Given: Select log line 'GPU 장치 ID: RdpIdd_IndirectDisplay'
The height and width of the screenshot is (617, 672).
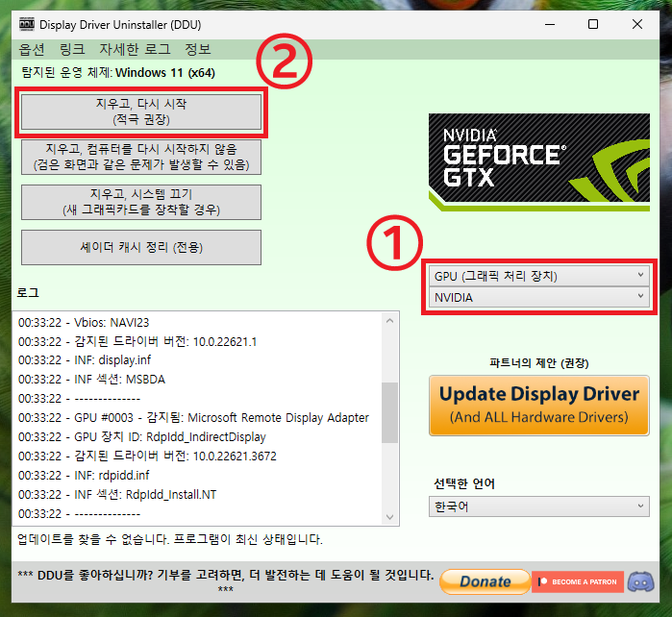Looking at the screenshot, I should click(142, 437).
